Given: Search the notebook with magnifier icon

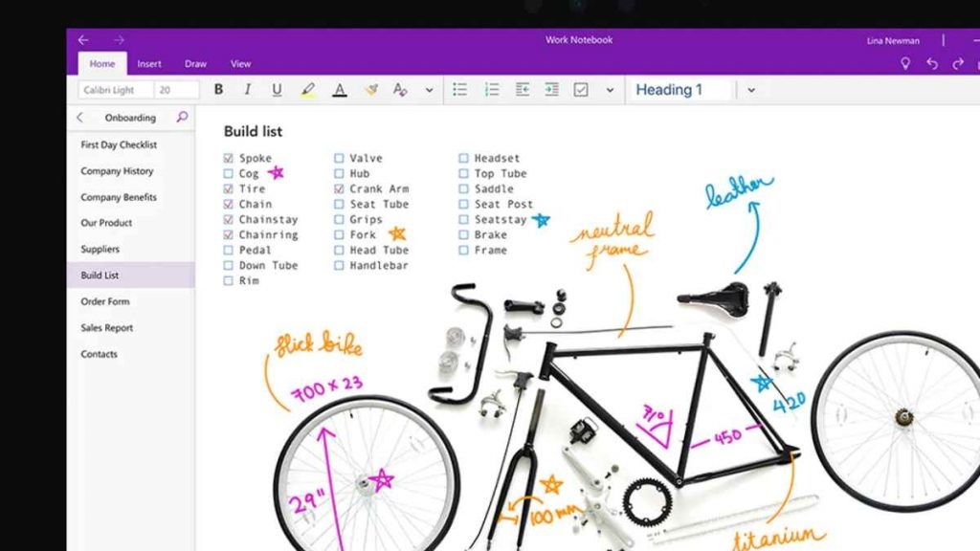Looking at the screenshot, I should tap(182, 117).
